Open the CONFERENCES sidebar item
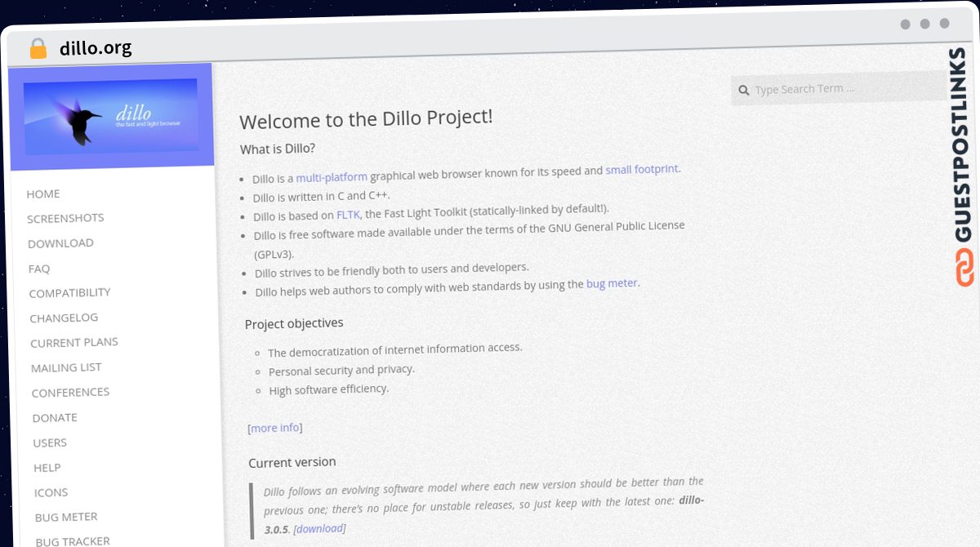 pyautogui.click(x=70, y=393)
